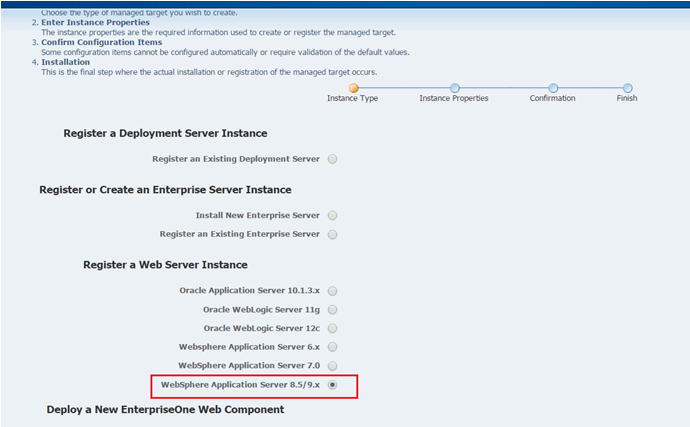Screen dimensions: 690x427
Task: Choose Install New Enterprise Server option
Action: point(333,215)
